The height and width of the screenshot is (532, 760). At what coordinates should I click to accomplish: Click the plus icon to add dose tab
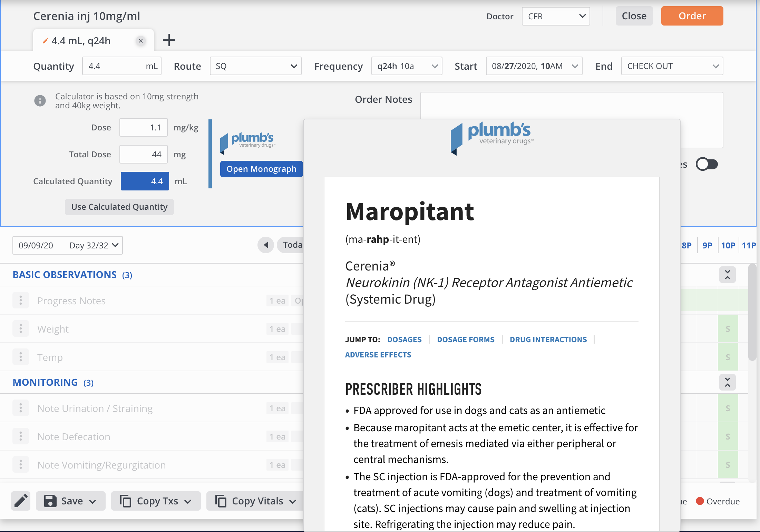pos(169,40)
